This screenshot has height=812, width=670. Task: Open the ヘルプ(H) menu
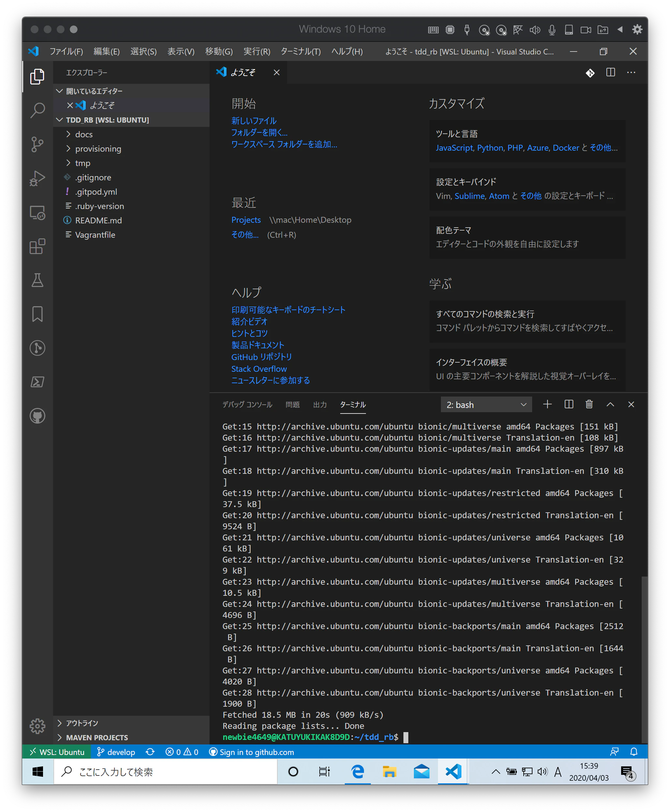347,51
